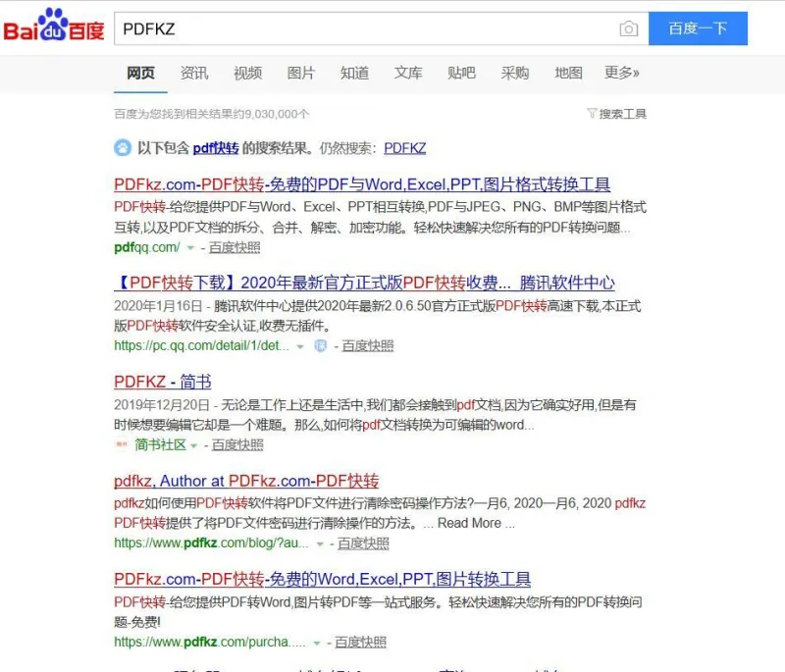Open result PDFkz.com-PDF快转 格式转换工具
The width and height of the screenshot is (785, 672).
[362, 184]
